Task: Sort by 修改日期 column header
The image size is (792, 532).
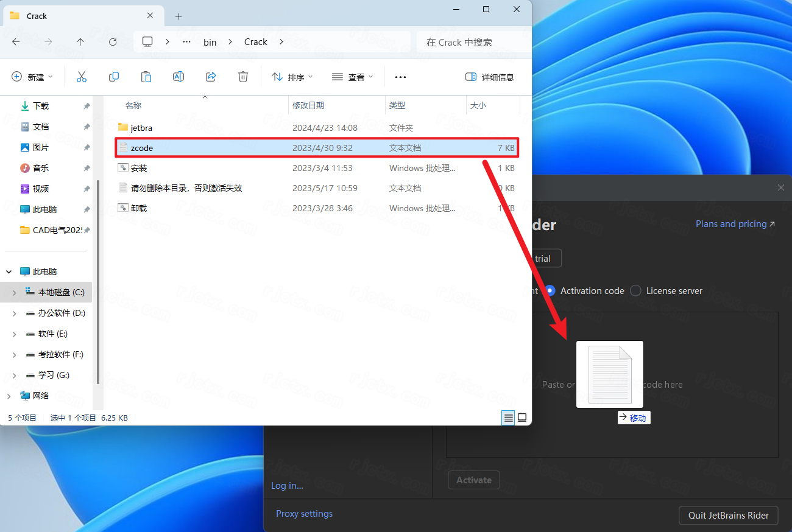Action: tap(308, 105)
